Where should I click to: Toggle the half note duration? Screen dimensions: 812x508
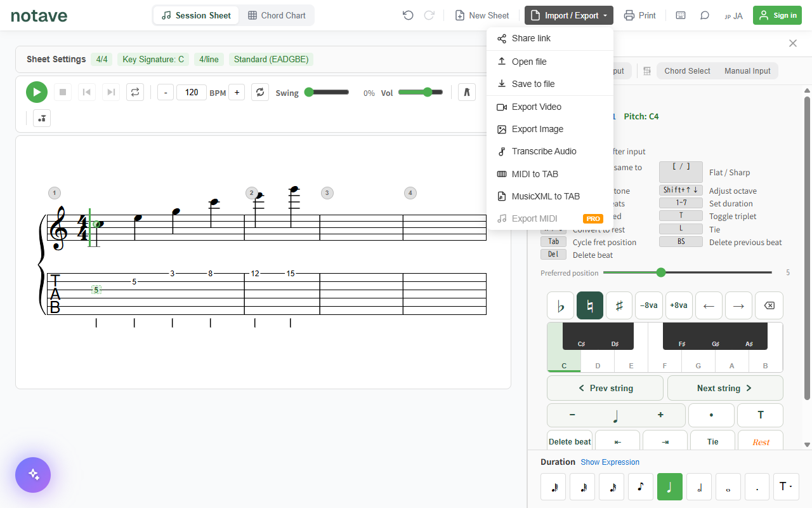point(699,486)
